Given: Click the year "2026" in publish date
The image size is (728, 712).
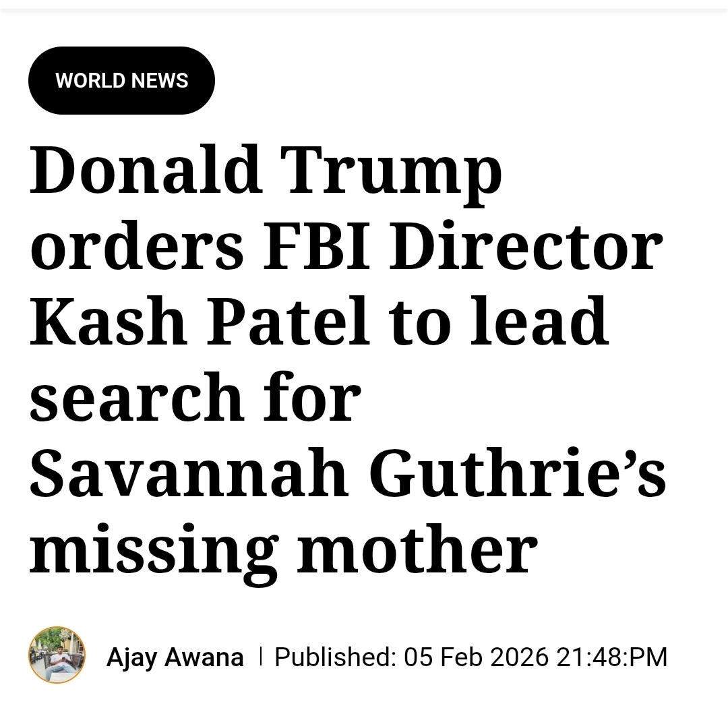Looking at the screenshot, I should tap(520, 657).
